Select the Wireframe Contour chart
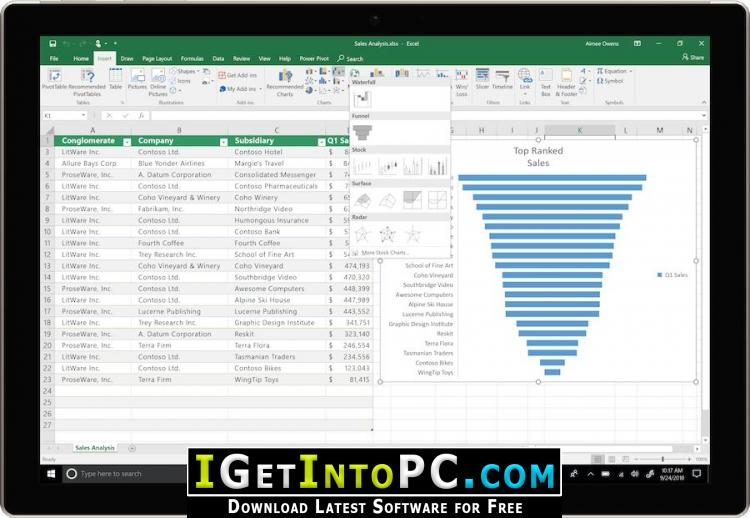Screen dimensions: 750x518 pyautogui.click(x=437, y=200)
